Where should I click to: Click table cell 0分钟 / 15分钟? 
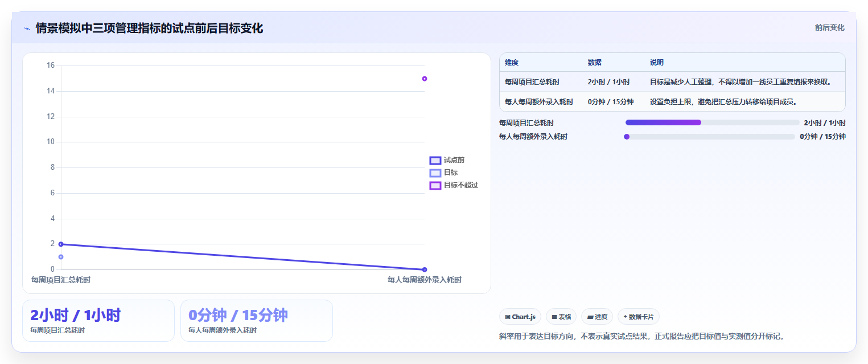tap(611, 102)
